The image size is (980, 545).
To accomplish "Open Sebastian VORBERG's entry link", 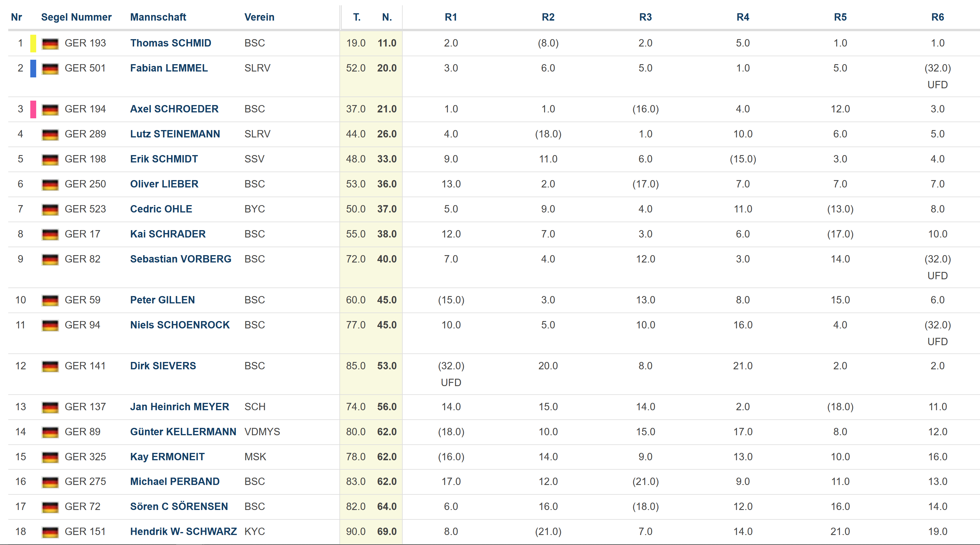I will tap(181, 259).
